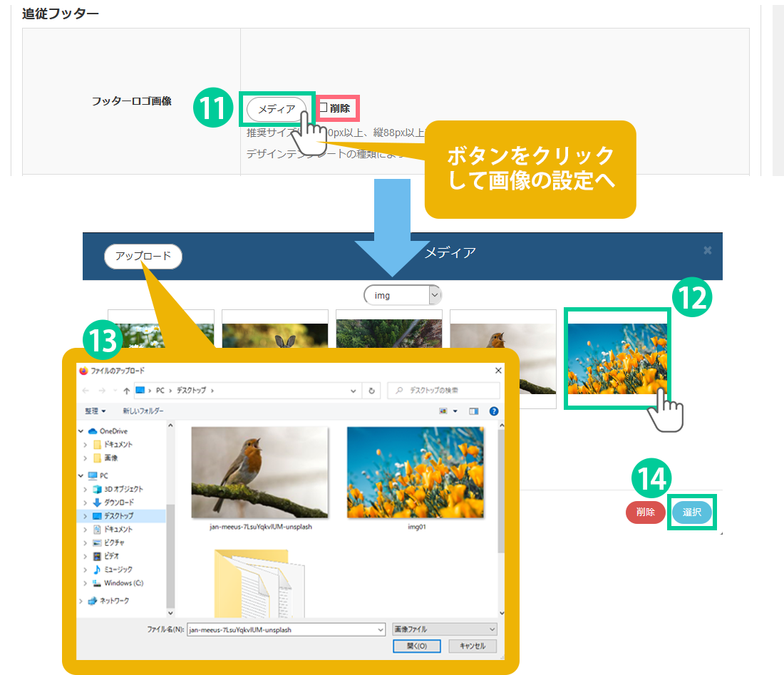This screenshot has height=675, width=784.
Task: Open the help icon in file dialog
Action: click(x=493, y=411)
